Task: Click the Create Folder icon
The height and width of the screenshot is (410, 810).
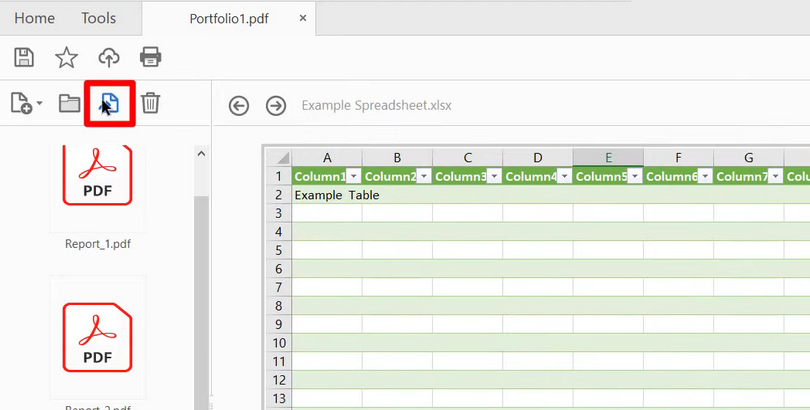Action: 69,104
